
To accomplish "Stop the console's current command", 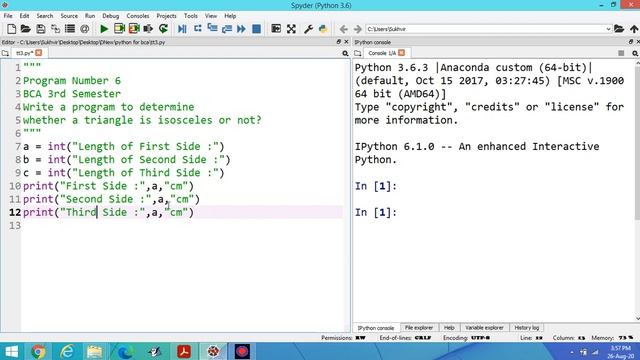I will (x=621, y=53).
